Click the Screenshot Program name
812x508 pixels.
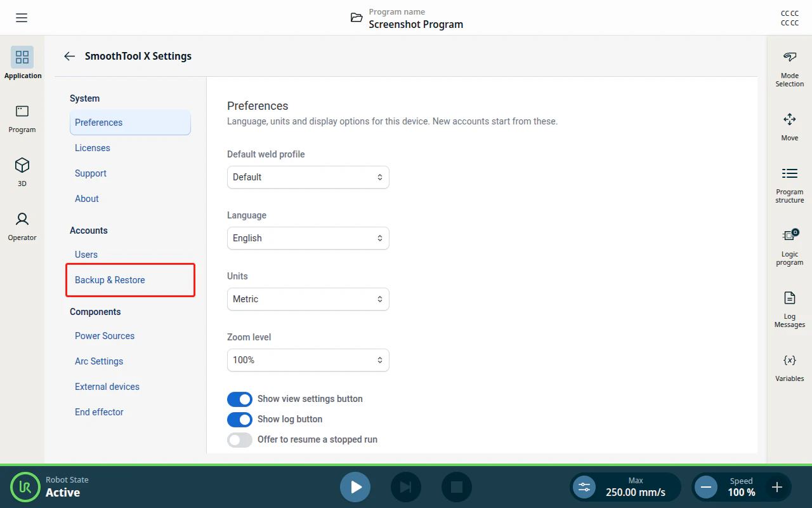(x=416, y=24)
